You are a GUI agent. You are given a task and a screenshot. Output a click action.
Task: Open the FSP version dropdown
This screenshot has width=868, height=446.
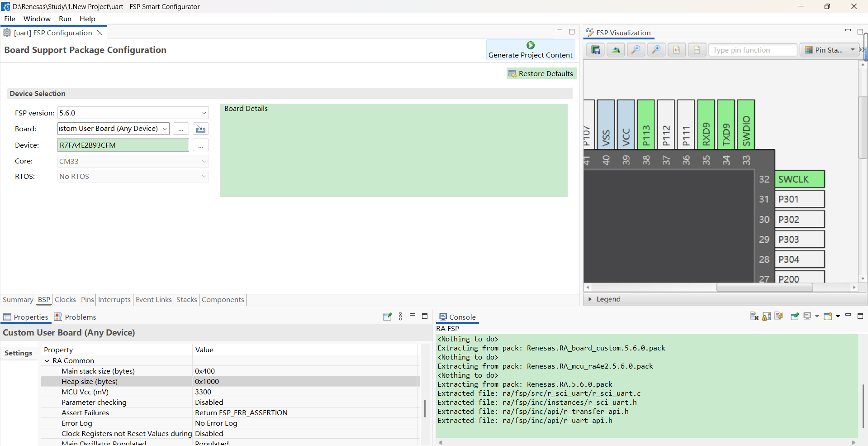point(204,113)
